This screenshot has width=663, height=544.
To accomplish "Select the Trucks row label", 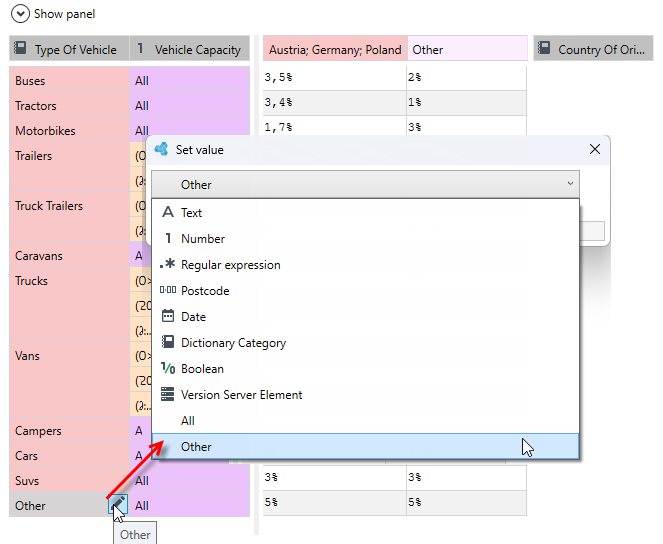I will point(31,281).
